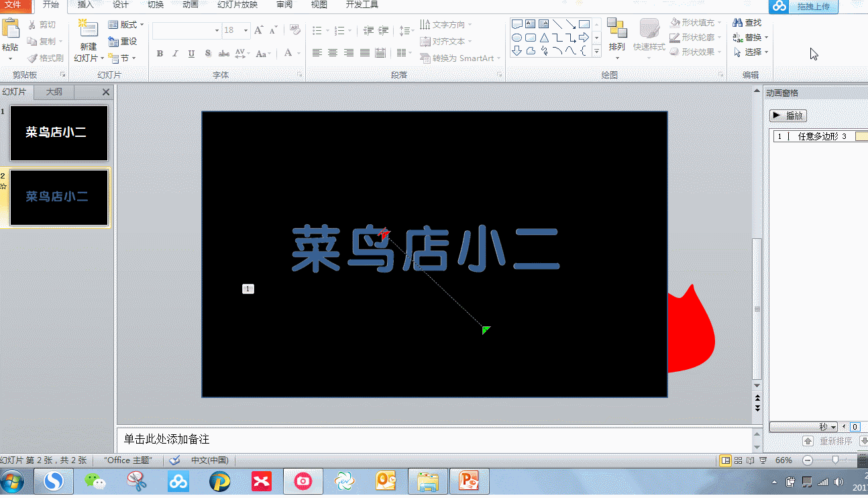Viewport: 868px width, 498px height.
Task: Toggle bold formatting
Action: [x=160, y=52]
